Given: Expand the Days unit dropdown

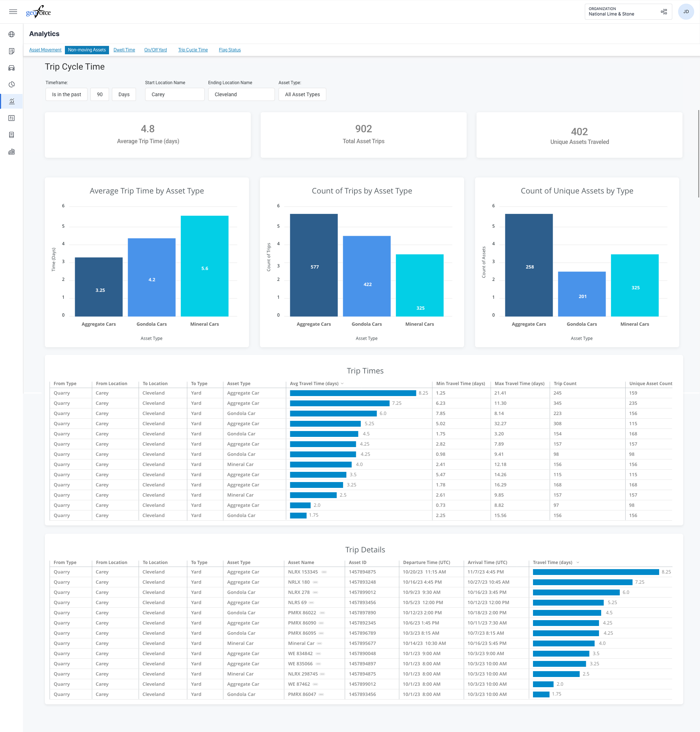Looking at the screenshot, I should (x=124, y=94).
